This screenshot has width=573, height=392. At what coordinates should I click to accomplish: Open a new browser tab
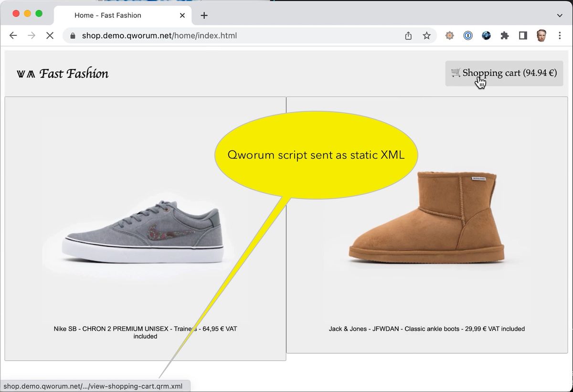coord(204,15)
